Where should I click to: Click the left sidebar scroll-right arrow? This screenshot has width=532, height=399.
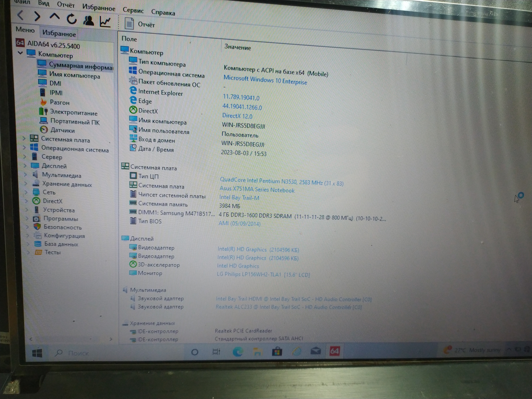coord(111,339)
